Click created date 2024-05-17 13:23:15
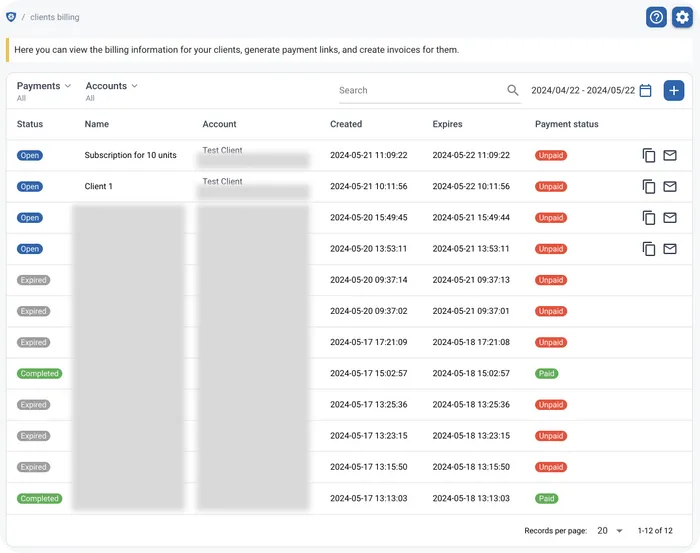 (x=369, y=436)
